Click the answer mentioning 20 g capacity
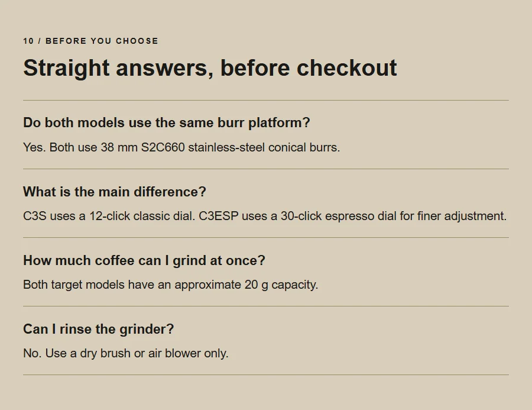 click(170, 285)
